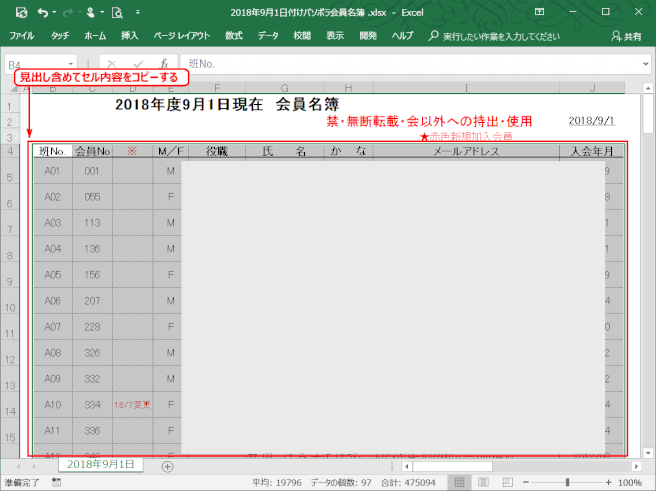
Task: Switch to Normal view icon
Action: [x=459, y=482]
